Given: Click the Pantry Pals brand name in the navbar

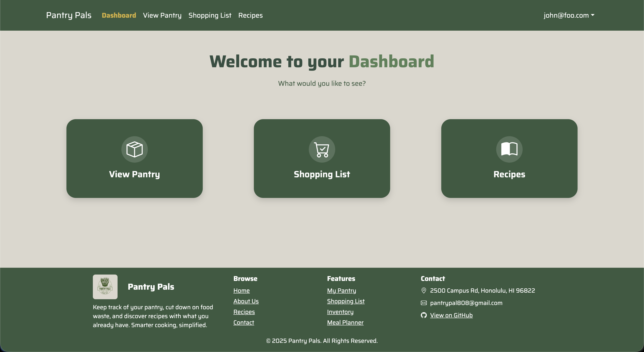Looking at the screenshot, I should click(69, 15).
